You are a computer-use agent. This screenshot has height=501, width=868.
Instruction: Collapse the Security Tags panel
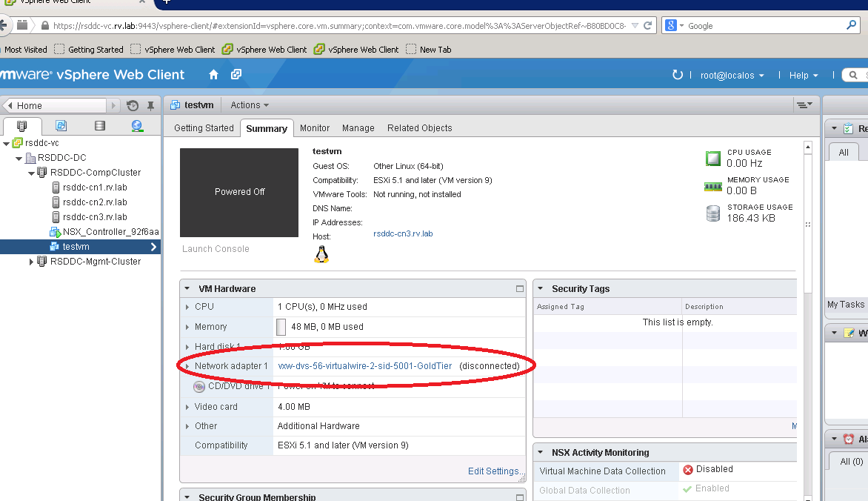[541, 289]
